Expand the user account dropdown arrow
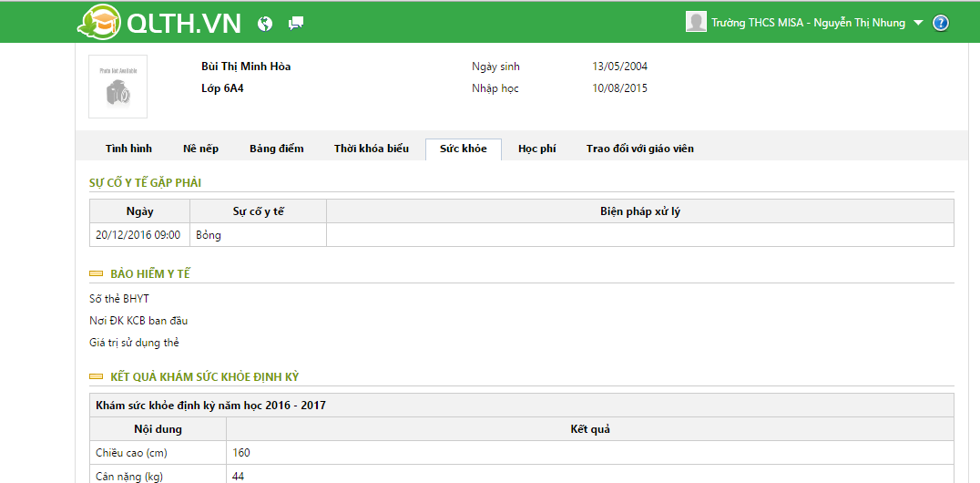This screenshot has width=980, height=483. (918, 23)
